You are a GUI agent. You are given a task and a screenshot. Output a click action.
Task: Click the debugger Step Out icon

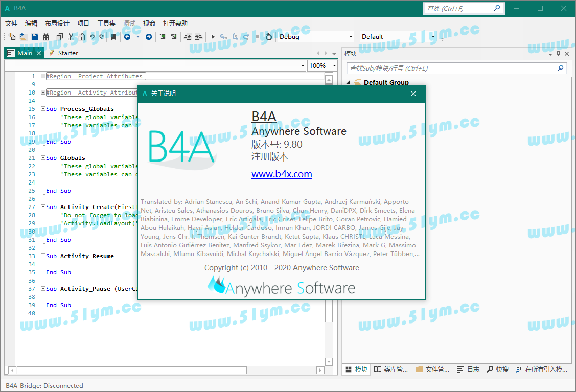pos(246,36)
